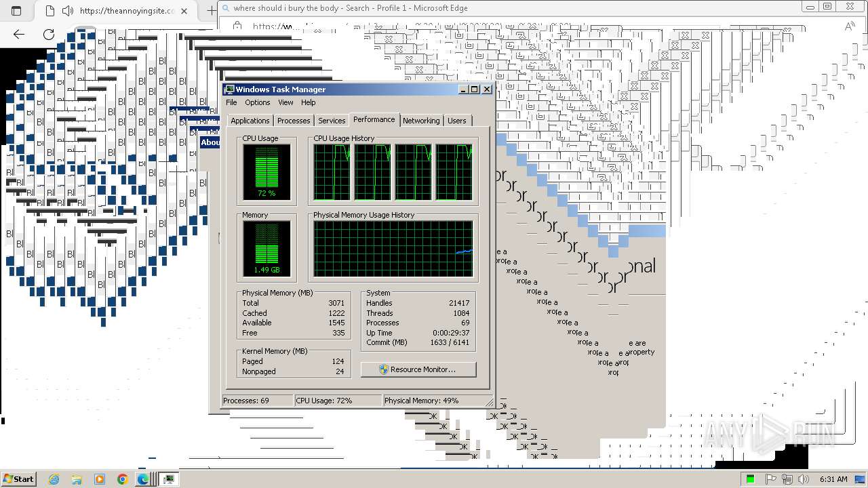
Task: Open the Help menu in Task Manager
Action: tap(309, 102)
